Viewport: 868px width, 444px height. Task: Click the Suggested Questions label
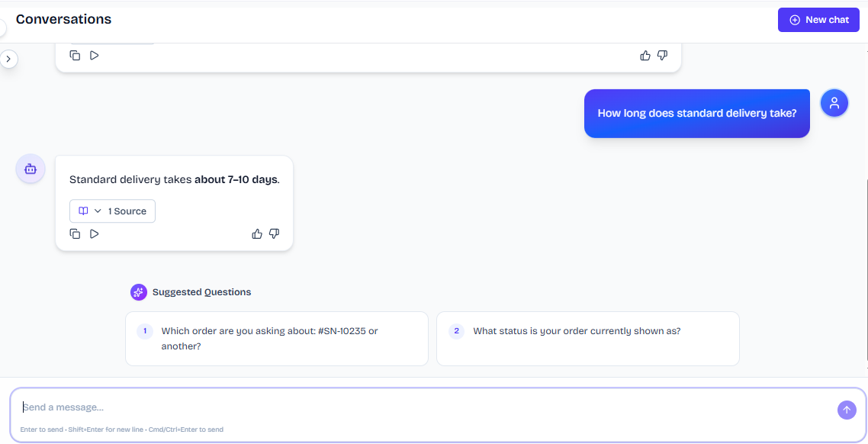click(201, 291)
